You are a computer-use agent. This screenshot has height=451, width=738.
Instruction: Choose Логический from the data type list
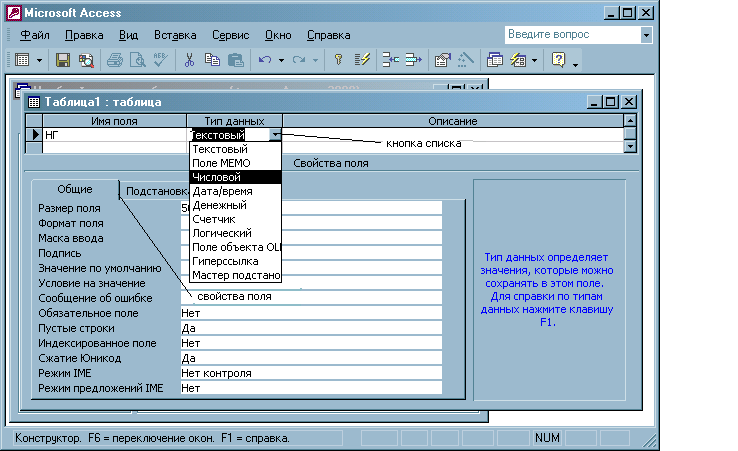coord(235,233)
